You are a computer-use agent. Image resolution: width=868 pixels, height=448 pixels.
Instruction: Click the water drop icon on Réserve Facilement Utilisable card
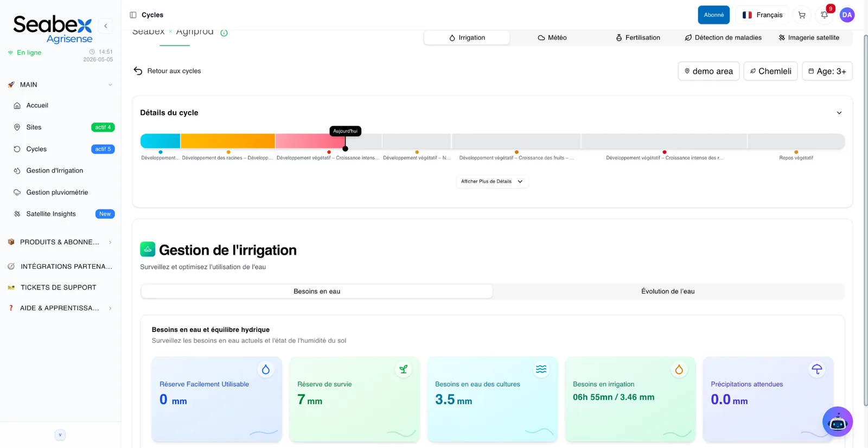coord(266,369)
